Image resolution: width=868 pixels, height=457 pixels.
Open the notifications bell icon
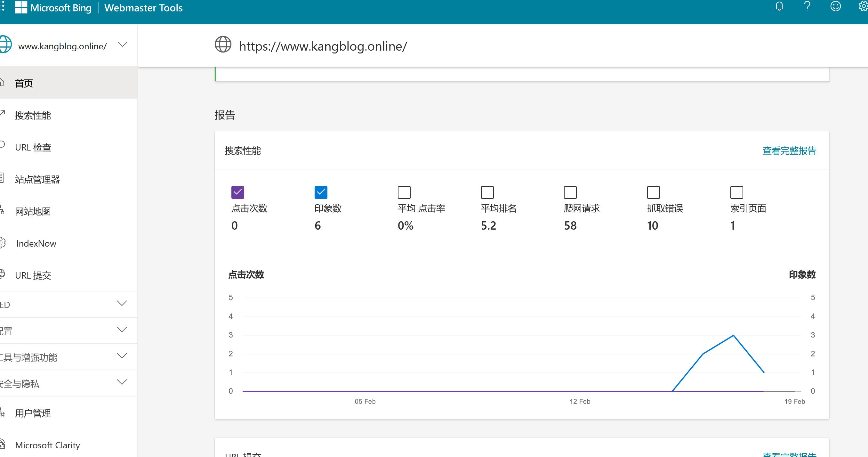coord(779,6)
